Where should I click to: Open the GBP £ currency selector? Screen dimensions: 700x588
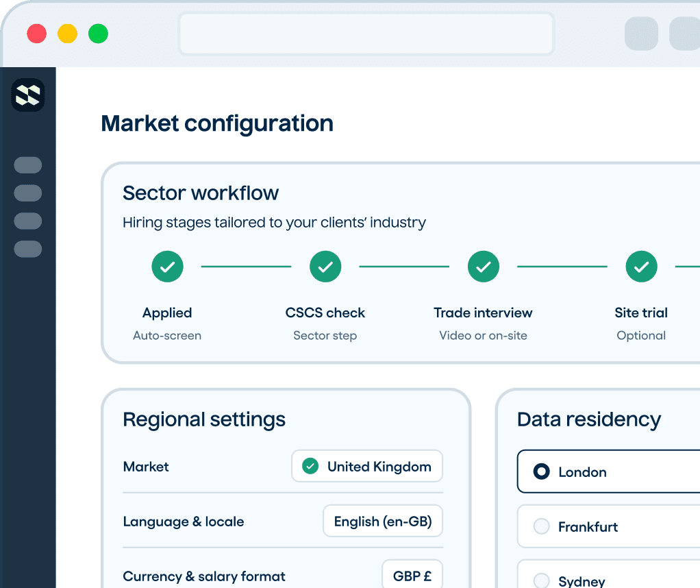pyautogui.click(x=412, y=574)
